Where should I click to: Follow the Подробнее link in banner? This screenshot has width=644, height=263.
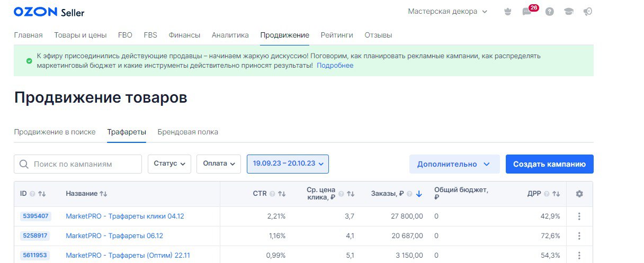[x=335, y=66]
